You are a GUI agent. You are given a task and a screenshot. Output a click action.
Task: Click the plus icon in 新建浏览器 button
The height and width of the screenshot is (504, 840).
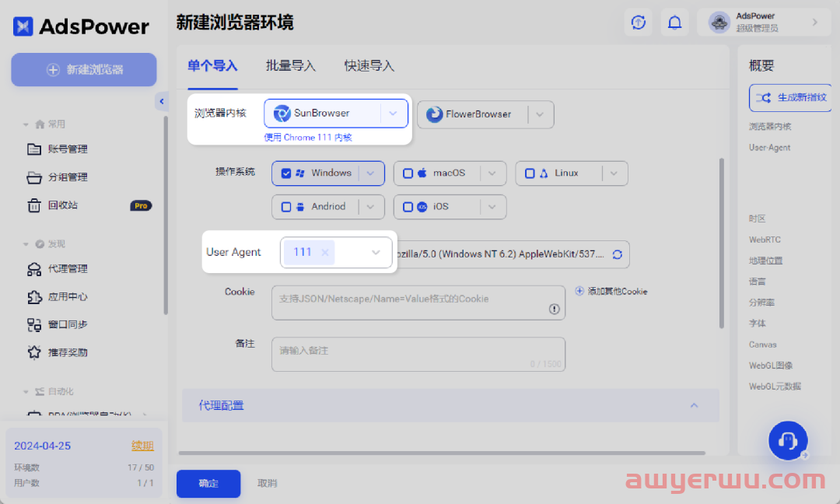[x=53, y=70]
